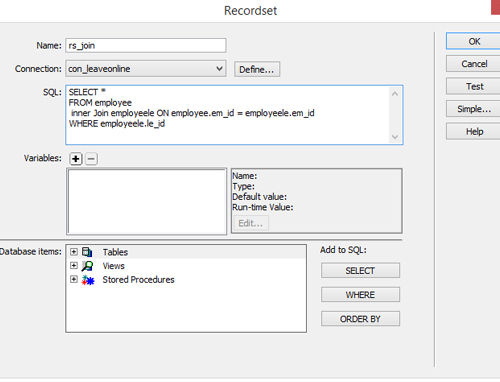500x382 pixels.
Task: Click the 'Run-time Value:' label
Action: tap(263, 207)
